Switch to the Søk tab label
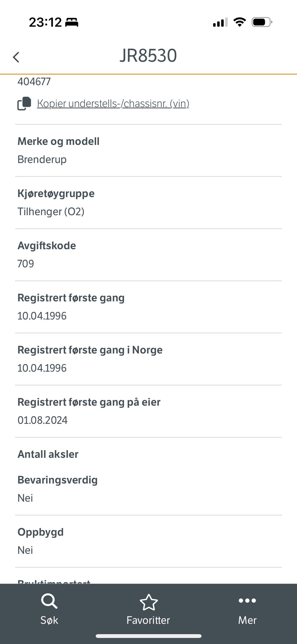The image size is (297, 644). pyautogui.click(x=49, y=620)
